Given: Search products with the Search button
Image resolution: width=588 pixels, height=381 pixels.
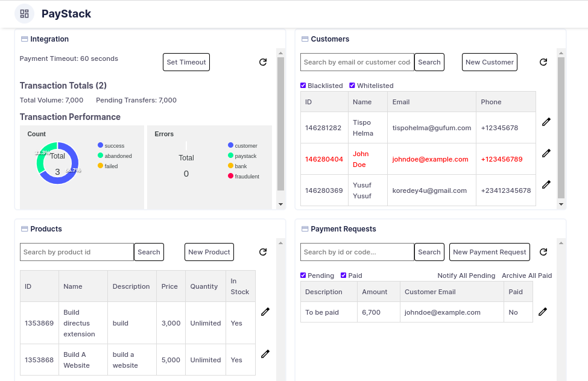Looking at the screenshot, I should pyautogui.click(x=149, y=252).
